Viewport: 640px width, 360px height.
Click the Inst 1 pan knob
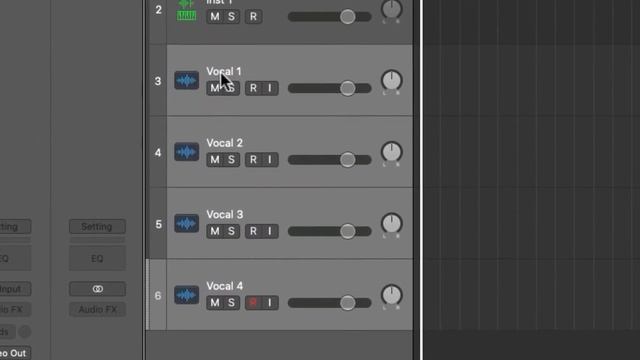tap(391, 9)
